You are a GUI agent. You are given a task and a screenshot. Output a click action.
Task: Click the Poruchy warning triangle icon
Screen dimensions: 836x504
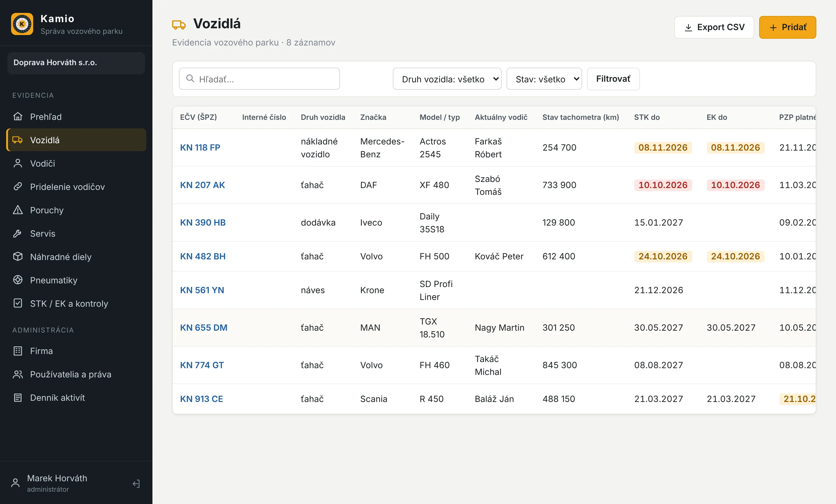pyautogui.click(x=18, y=210)
